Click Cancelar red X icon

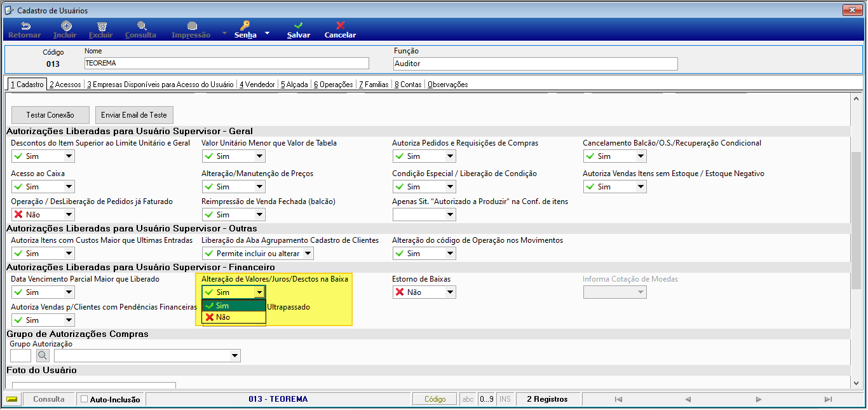(341, 26)
